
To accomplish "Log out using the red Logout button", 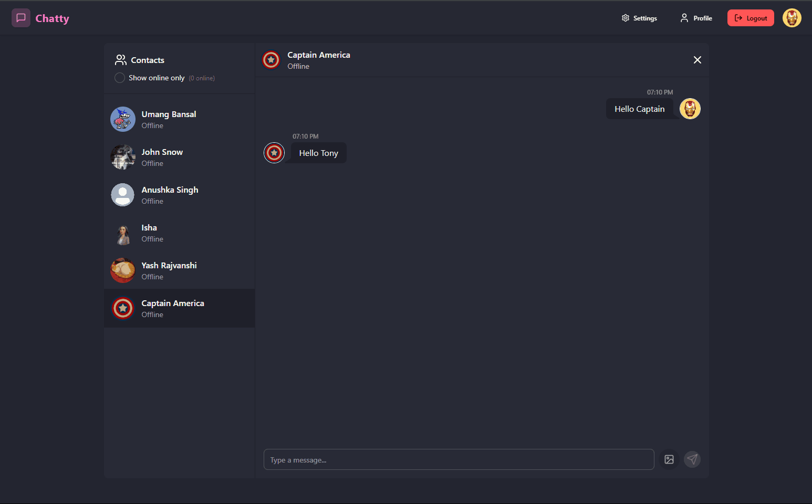I will coord(751,18).
